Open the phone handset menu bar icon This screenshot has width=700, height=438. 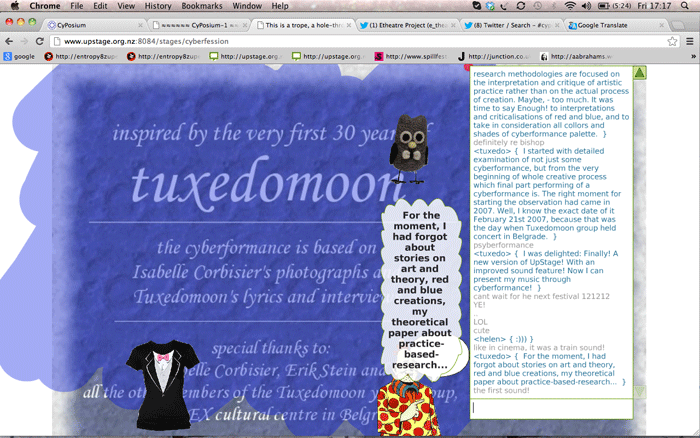click(504, 6)
